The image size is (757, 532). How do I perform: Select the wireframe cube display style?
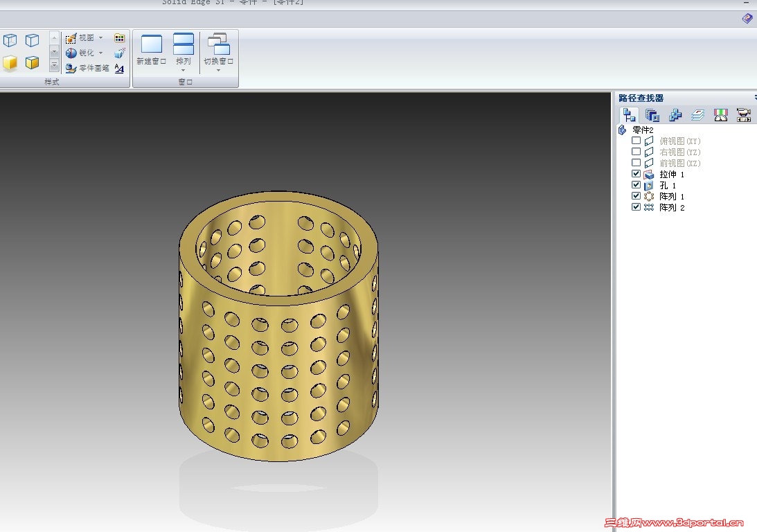[x=10, y=40]
